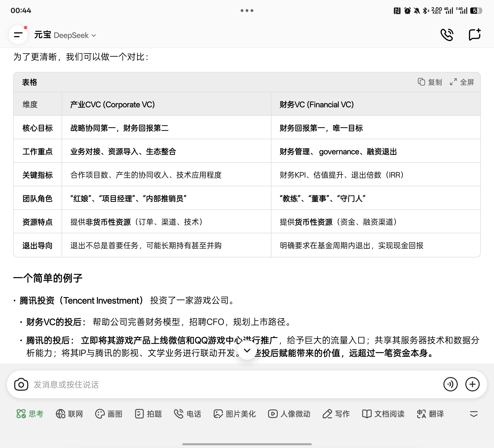494x448 pixels.
Task: Select 画图 drawing tool
Action: tap(109, 414)
